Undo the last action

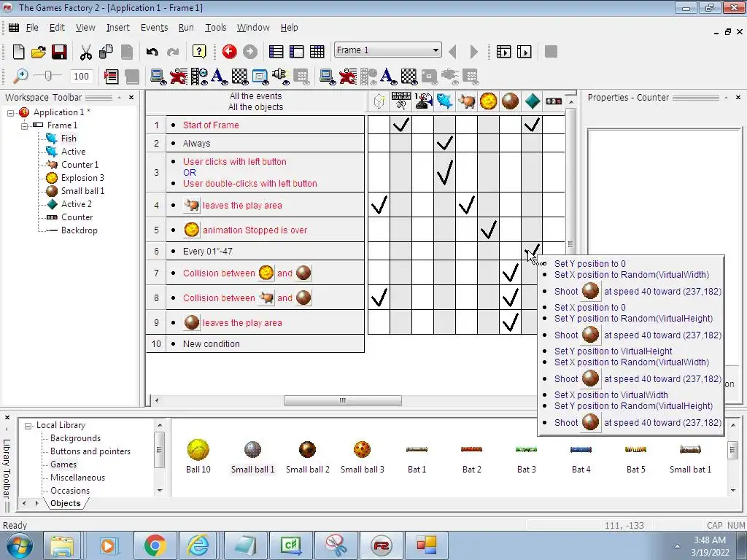tap(152, 52)
